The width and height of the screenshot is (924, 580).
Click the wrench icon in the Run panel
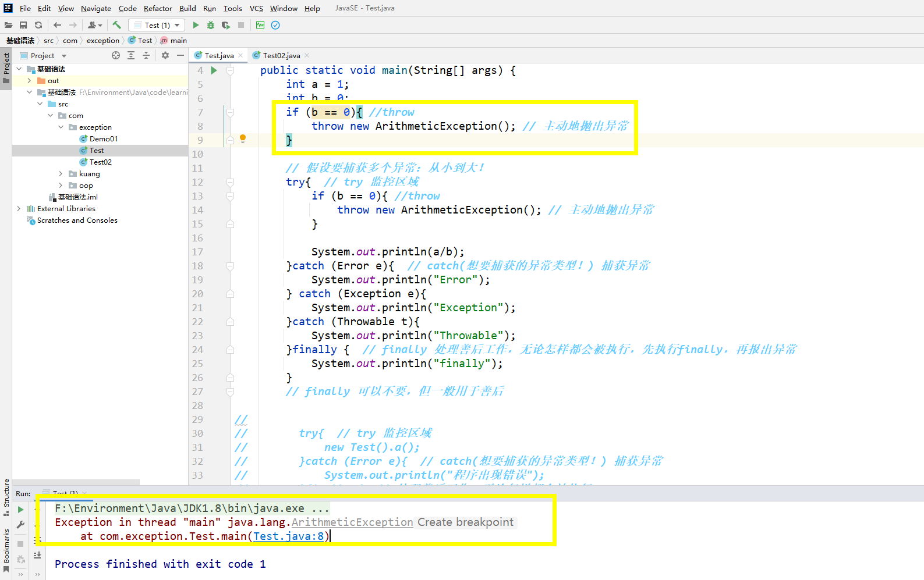coord(21,525)
